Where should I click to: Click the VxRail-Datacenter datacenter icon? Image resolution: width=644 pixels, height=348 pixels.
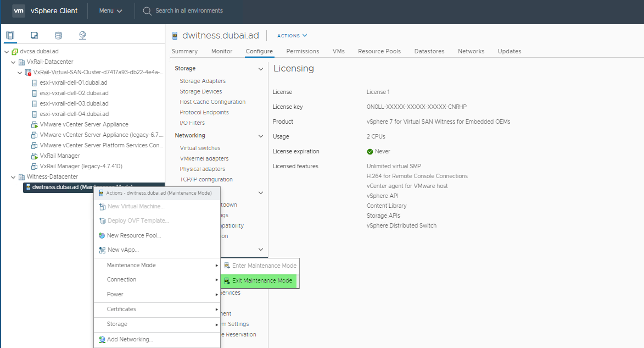(x=21, y=62)
